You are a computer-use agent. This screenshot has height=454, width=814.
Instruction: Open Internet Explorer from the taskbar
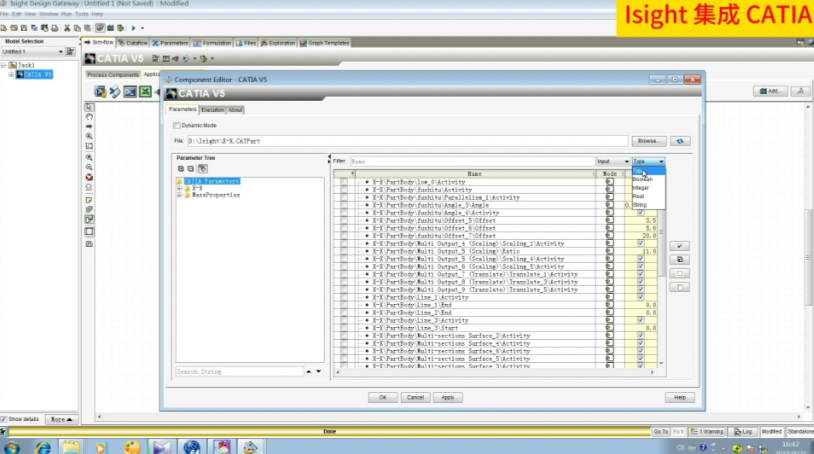[43, 446]
